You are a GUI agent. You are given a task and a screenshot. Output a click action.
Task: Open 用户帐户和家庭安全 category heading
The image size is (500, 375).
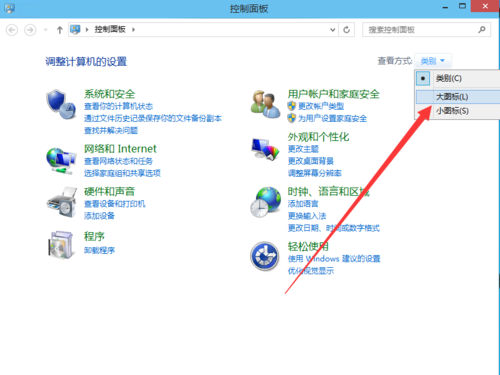(x=334, y=94)
